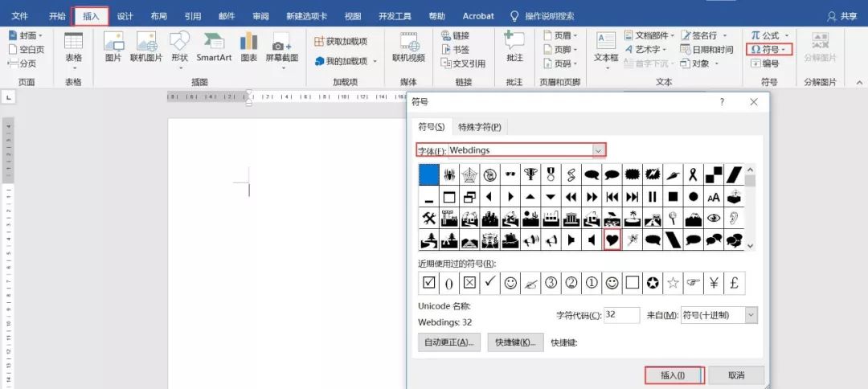The width and height of the screenshot is (868, 389).
Task: Select the heart symbol in the Webdings grid
Action: point(612,240)
